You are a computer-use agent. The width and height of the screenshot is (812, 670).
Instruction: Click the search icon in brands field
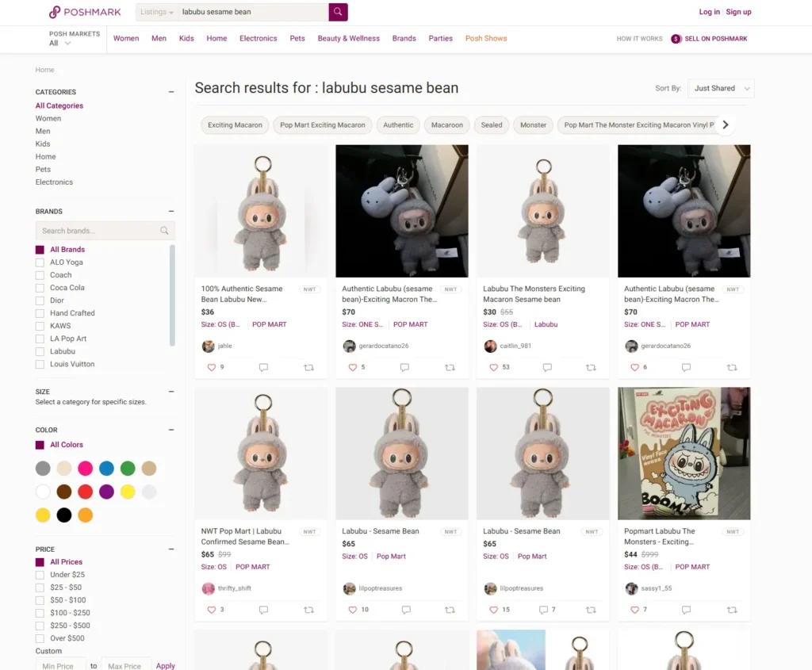pyautogui.click(x=164, y=231)
